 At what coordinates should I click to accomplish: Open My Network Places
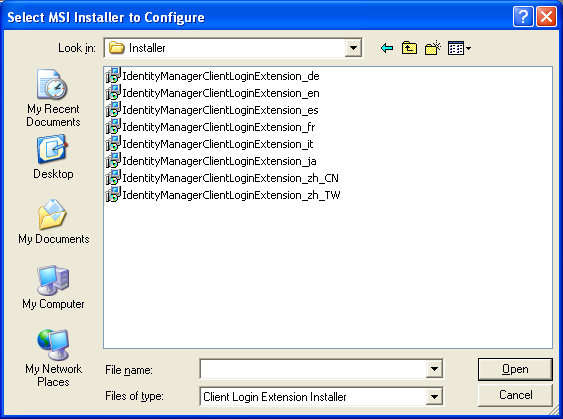tap(53, 358)
